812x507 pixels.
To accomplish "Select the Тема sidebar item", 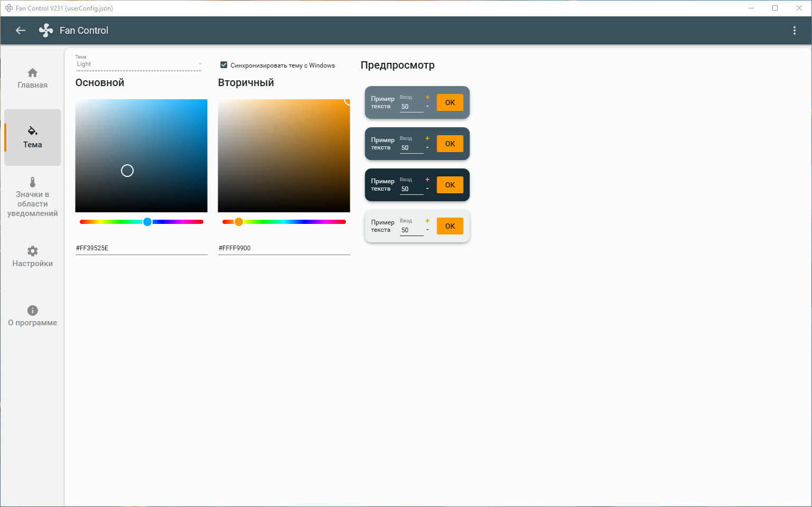I will (32, 137).
